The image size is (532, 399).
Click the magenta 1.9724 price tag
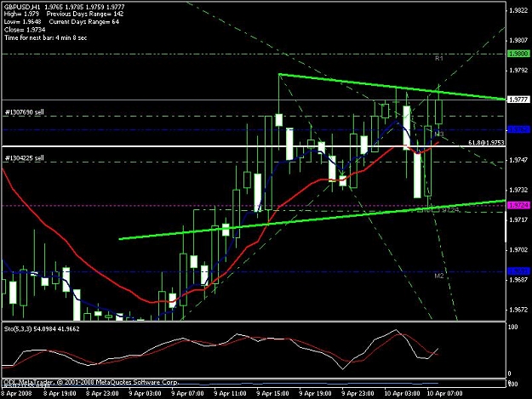pos(518,205)
